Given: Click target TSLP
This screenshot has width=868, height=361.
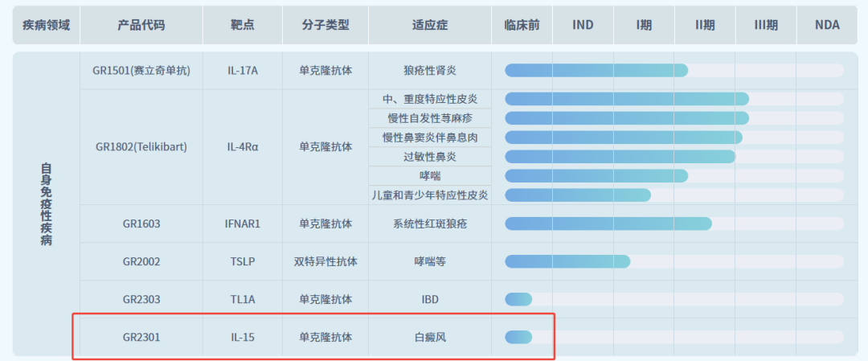Looking at the screenshot, I should pyautogui.click(x=243, y=261).
